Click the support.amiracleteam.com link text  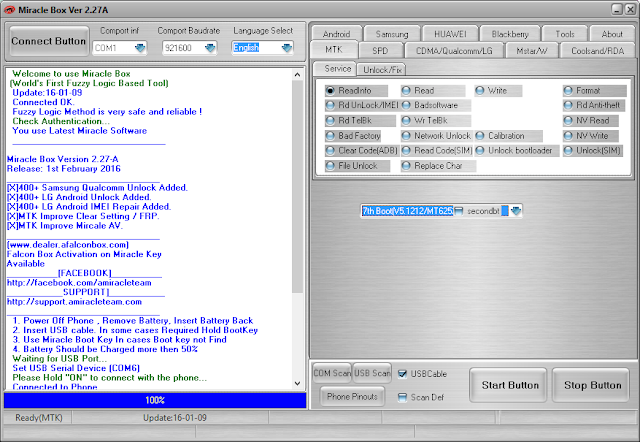74,302
